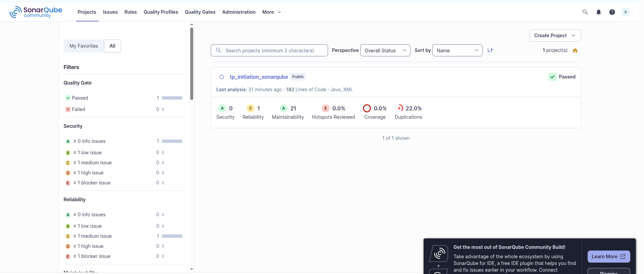Open the tp_initiation_sonarqube project link
The width and height of the screenshot is (644, 274).
click(x=259, y=77)
